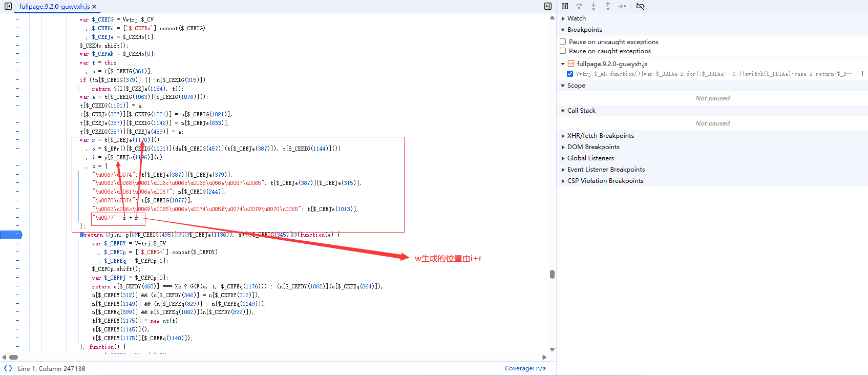
Task: Deactivate all breakpoints
Action: (640, 6)
